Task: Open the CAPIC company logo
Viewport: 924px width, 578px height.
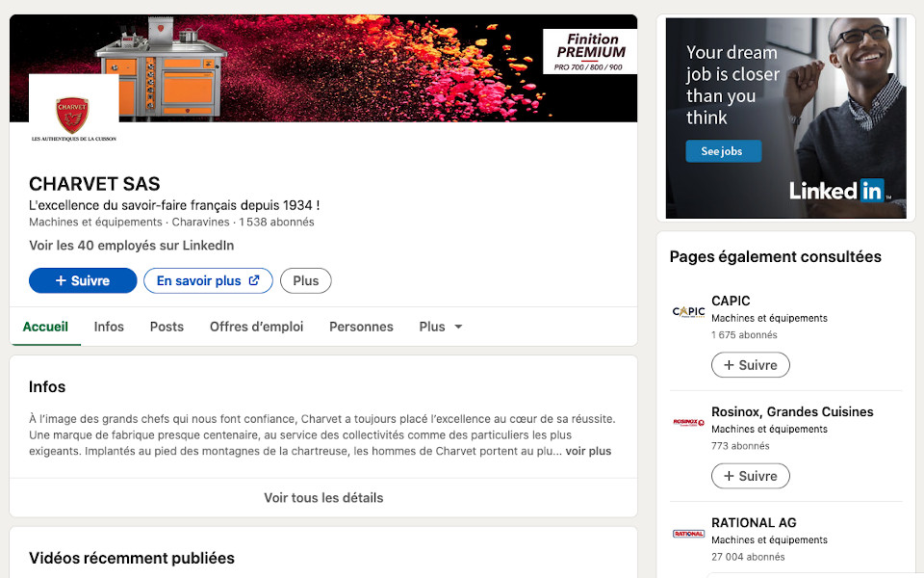Action: [688, 311]
